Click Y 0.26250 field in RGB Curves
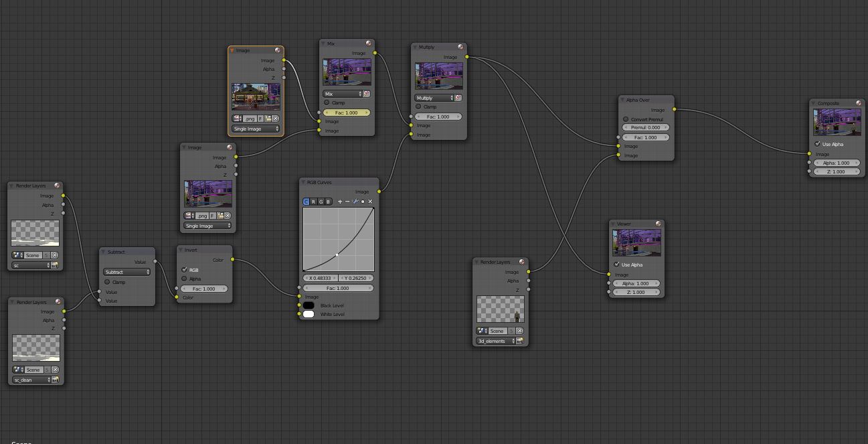Image resolution: width=868 pixels, height=444 pixels. pos(356,278)
